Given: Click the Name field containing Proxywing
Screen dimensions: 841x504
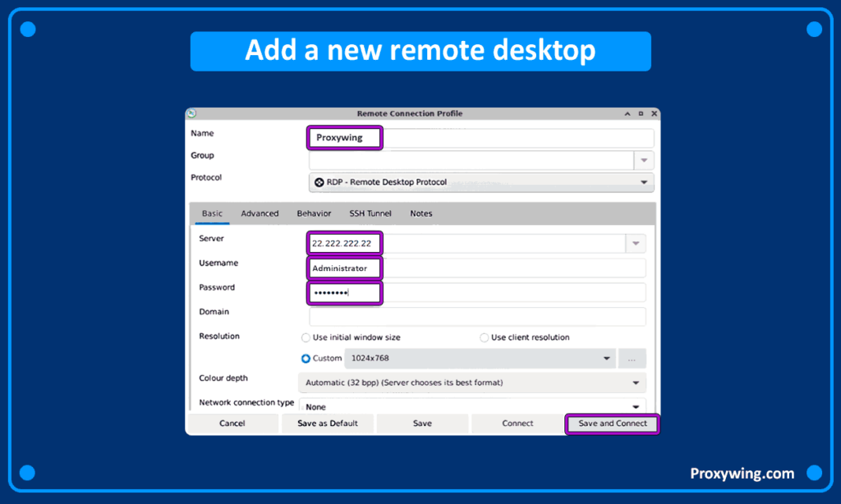Looking at the screenshot, I should point(481,138).
